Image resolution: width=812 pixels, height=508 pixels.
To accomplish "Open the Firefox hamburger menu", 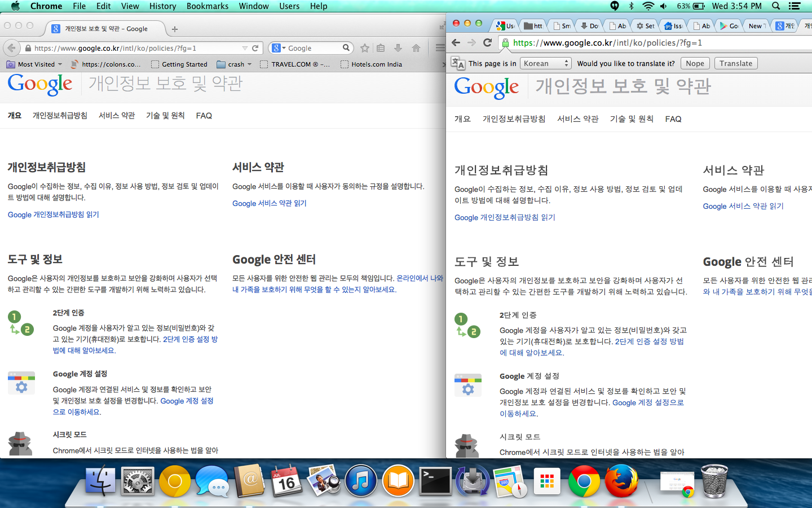I will point(440,48).
